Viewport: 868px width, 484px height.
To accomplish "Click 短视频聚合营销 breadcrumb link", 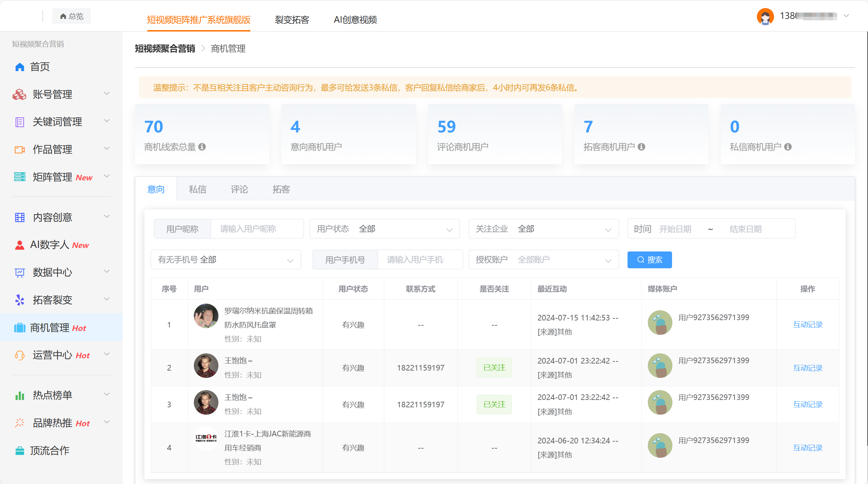I will click(x=165, y=49).
